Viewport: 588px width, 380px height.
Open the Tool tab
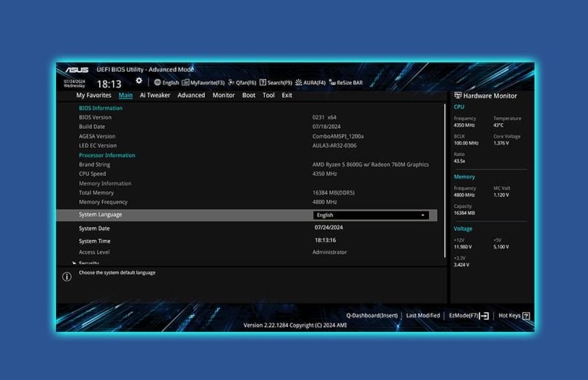pyautogui.click(x=269, y=95)
